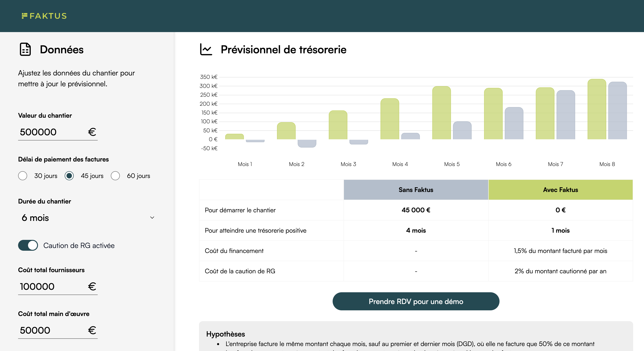
Task: Click the Mois 1 axis label
Action: (245, 164)
